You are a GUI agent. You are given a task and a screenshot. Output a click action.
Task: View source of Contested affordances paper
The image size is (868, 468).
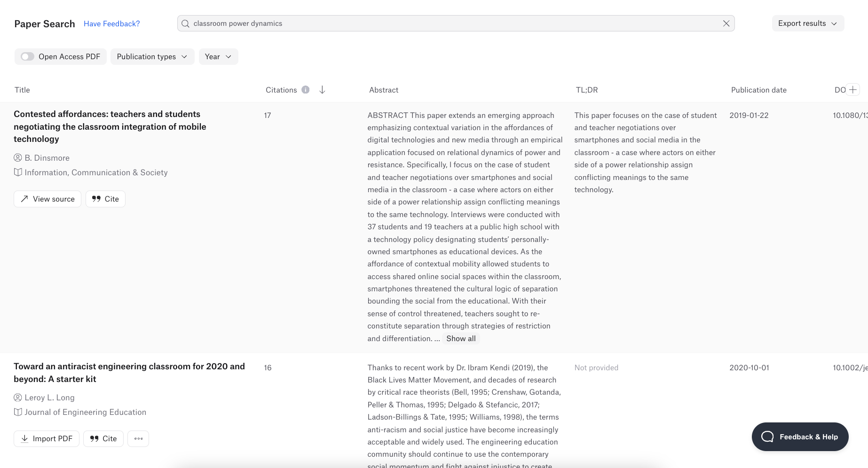point(47,199)
